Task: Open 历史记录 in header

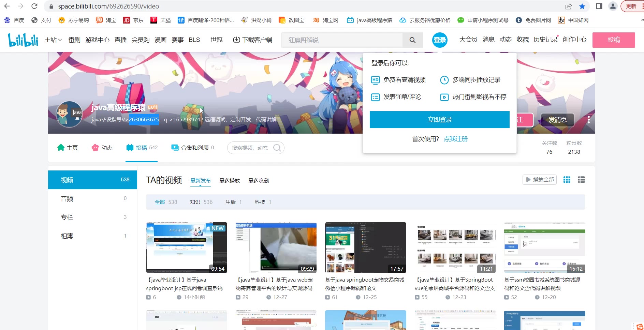Action: (x=545, y=40)
